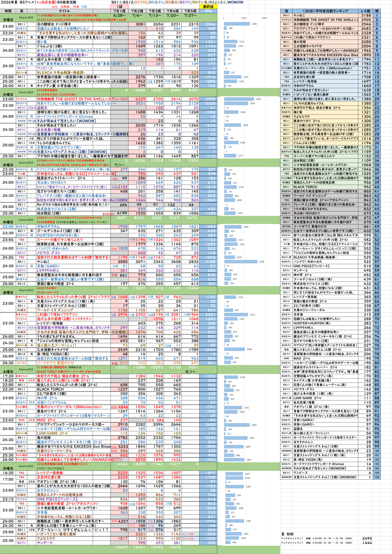Select the 8/1~ date cell
The height and width of the screenshot is (554, 392).
(190, 372)
